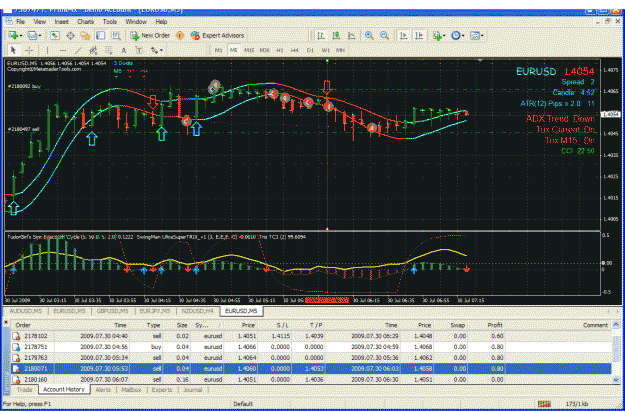Open the Templates icon
Screen dimensions: 625x411
pos(474,35)
